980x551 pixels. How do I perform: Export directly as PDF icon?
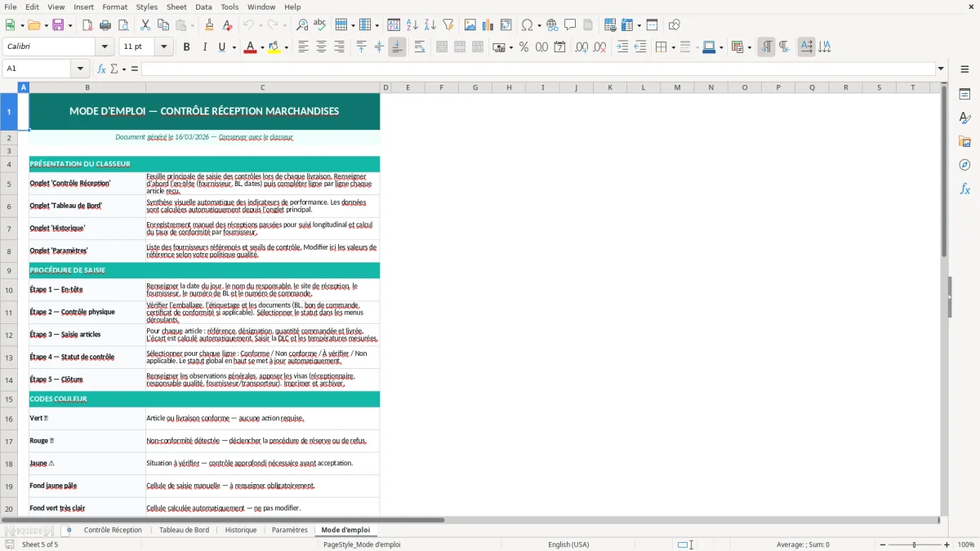click(x=87, y=25)
